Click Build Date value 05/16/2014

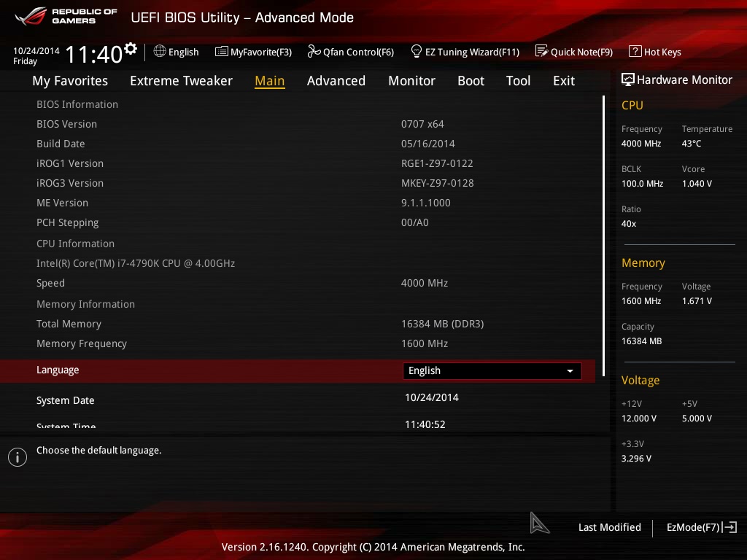[427, 144]
